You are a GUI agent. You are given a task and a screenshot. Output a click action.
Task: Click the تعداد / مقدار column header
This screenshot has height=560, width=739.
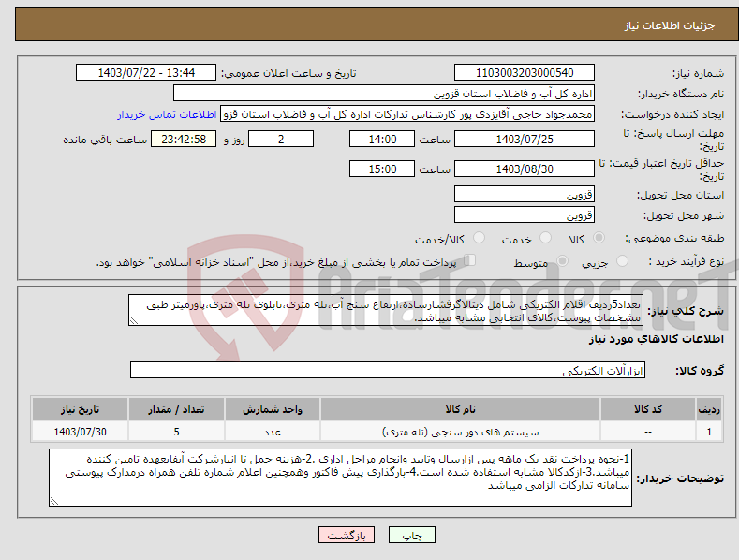176,409
